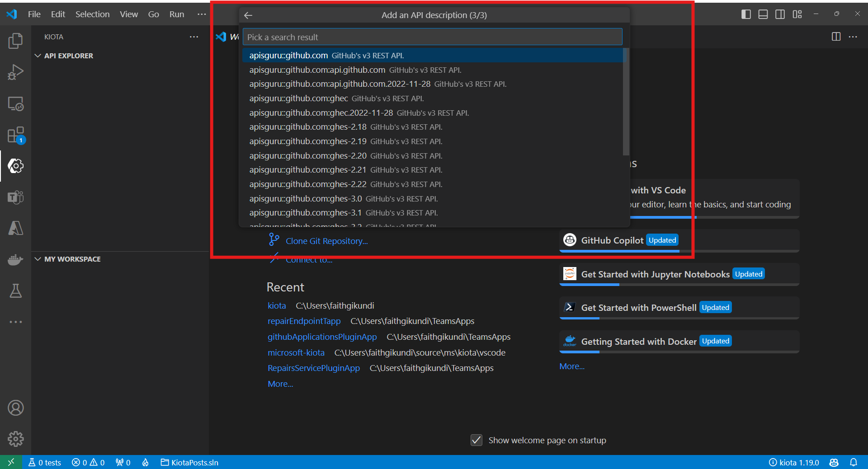
Task: Expand the overflow menu ellipsis in the menu bar
Action: coord(202,14)
